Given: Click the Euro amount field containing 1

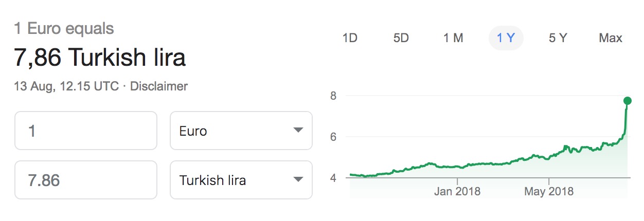Looking at the screenshot, I should (85, 131).
